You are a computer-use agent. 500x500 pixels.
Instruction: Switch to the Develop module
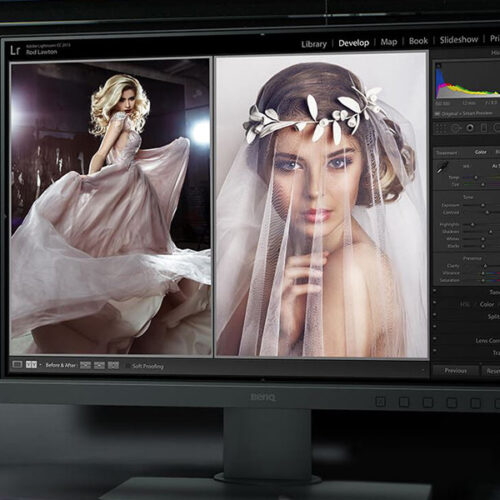tap(354, 43)
